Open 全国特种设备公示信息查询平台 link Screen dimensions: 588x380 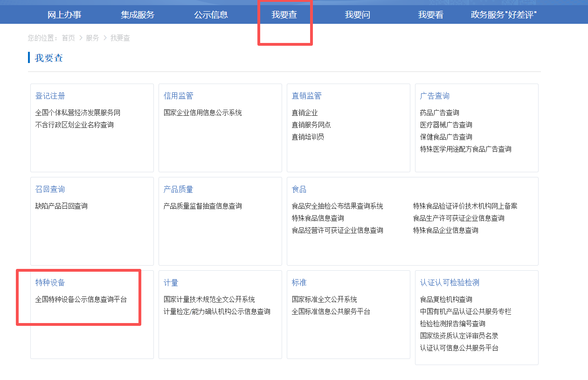[x=81, y=299]
